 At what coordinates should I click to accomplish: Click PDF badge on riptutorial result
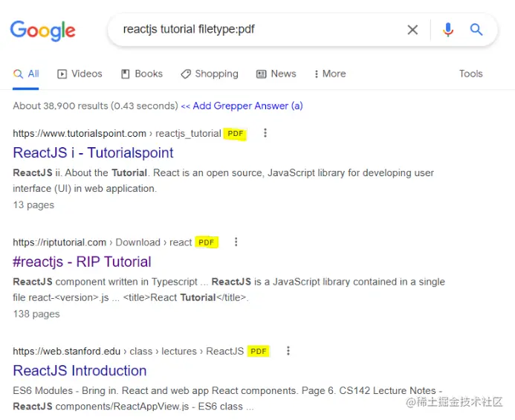(x=207, y=242)
